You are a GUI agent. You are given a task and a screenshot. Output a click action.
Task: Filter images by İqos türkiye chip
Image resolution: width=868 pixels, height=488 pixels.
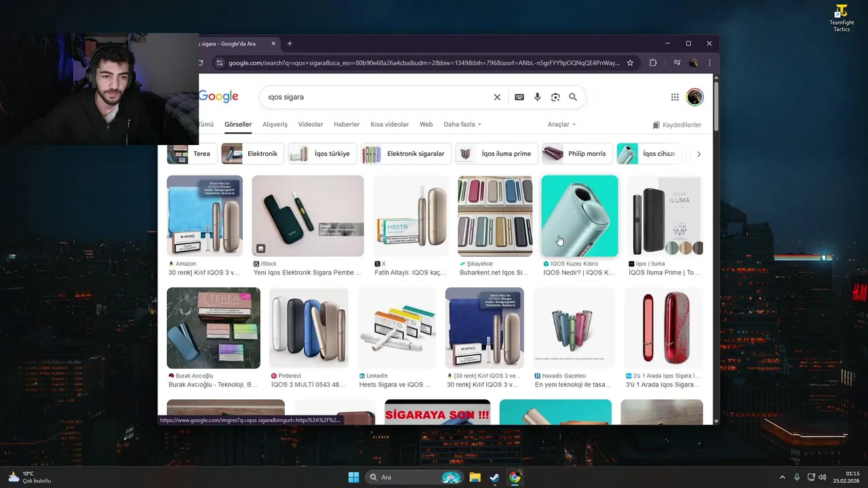click(x=322, y=154)
